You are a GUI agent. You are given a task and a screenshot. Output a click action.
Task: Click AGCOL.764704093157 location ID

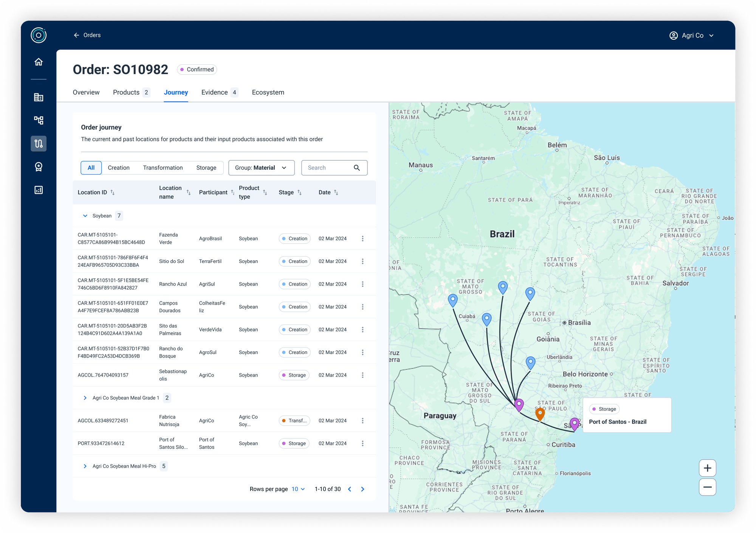[103, 375]
